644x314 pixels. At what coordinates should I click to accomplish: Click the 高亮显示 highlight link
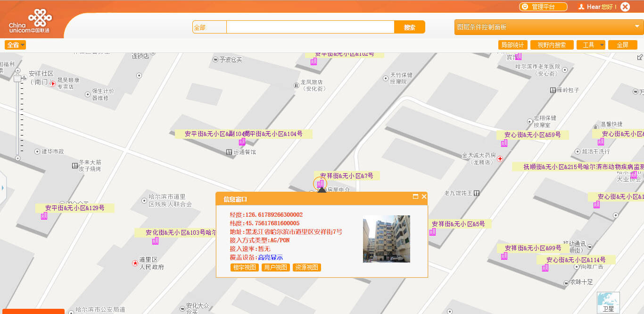[x=270, y=257]
